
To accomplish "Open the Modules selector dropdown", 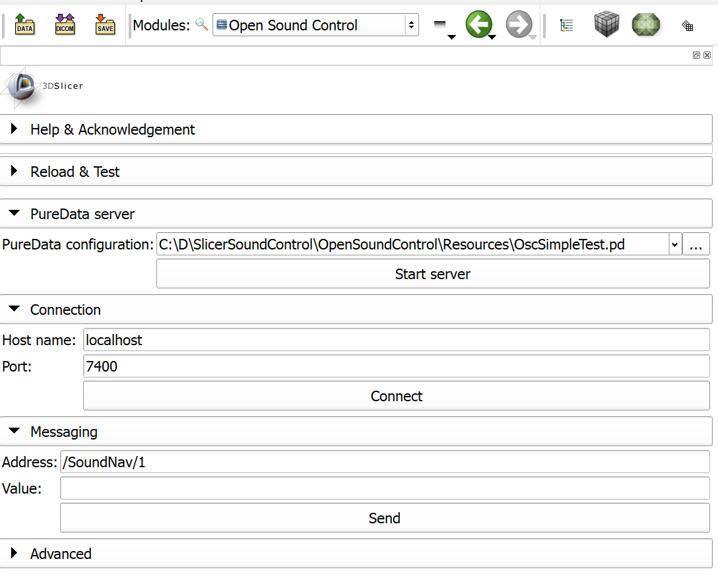I will point(315,25).
